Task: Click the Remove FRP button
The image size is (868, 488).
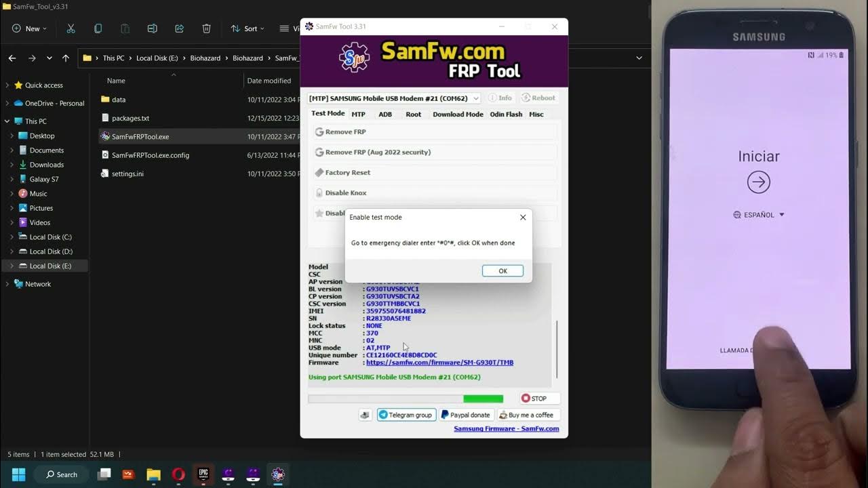Action: pos(435,132)
